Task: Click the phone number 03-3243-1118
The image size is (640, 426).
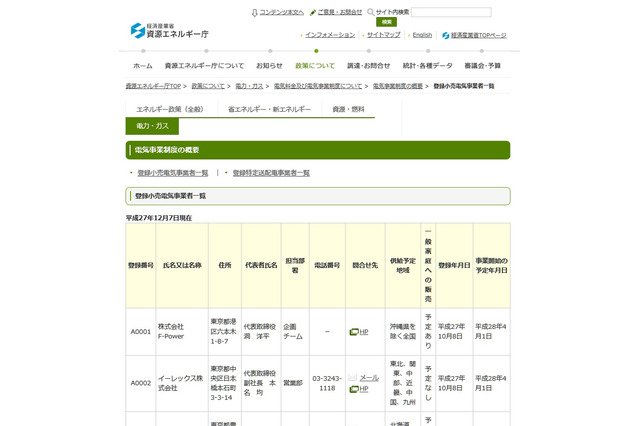Action: coord(327,383)
